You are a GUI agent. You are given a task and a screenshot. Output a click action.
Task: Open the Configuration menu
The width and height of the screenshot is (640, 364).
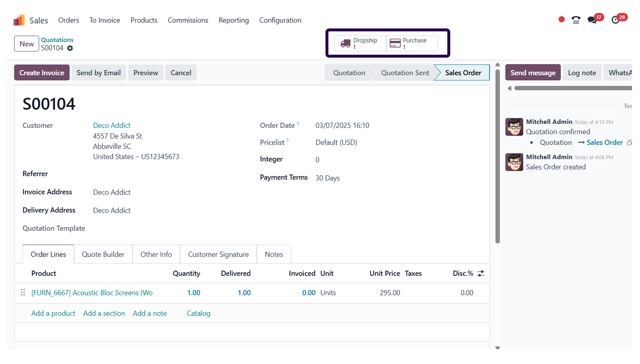(280, 20)
